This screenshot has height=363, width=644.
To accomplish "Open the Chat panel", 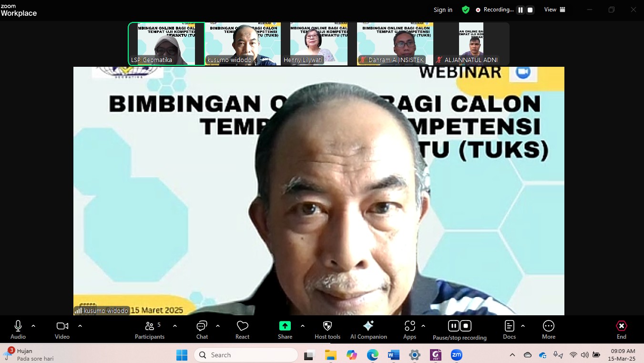I will pyautogui.click(x=202, y=330).
